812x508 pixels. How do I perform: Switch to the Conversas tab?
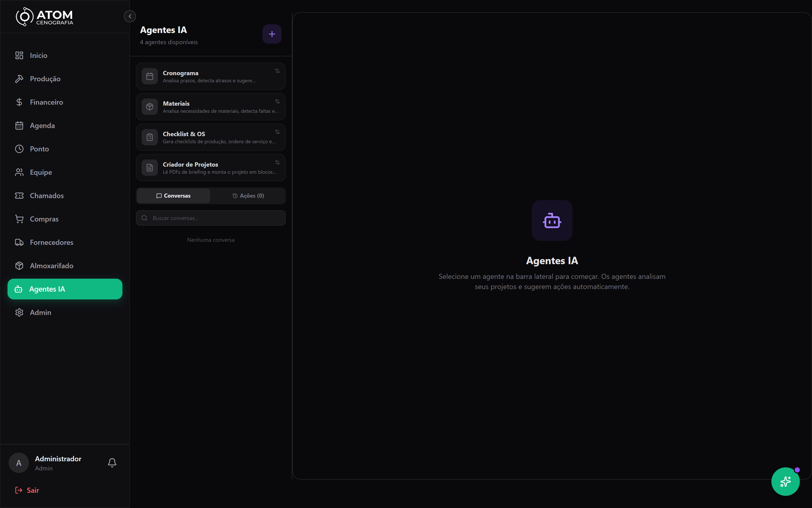tap(174, 196)
